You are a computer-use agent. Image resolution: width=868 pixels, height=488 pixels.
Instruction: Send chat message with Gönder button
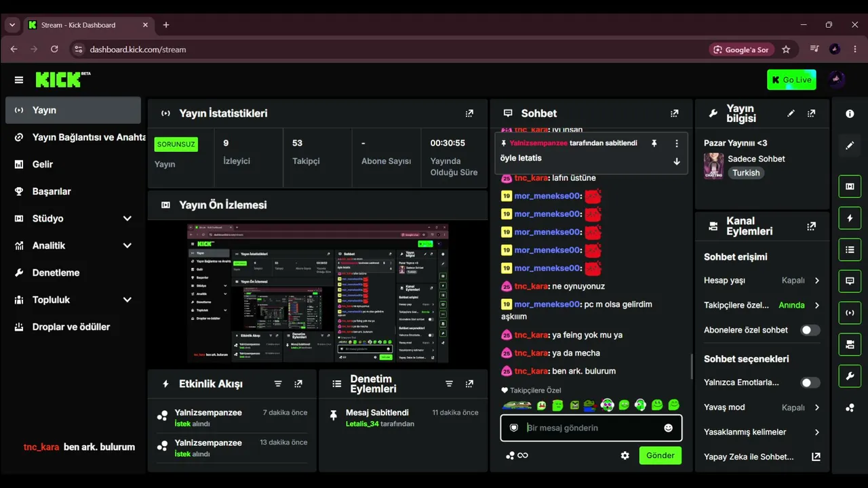tap(660, 455)
